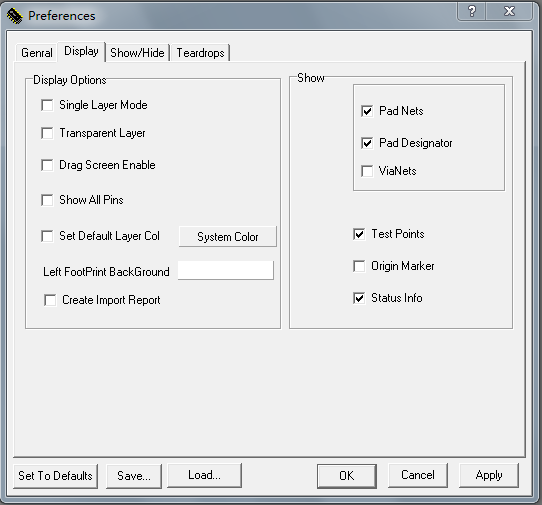Uncheck Pad Nets option
The height and width of the screenshot is (505, 542).
click(x=367, y=111)
